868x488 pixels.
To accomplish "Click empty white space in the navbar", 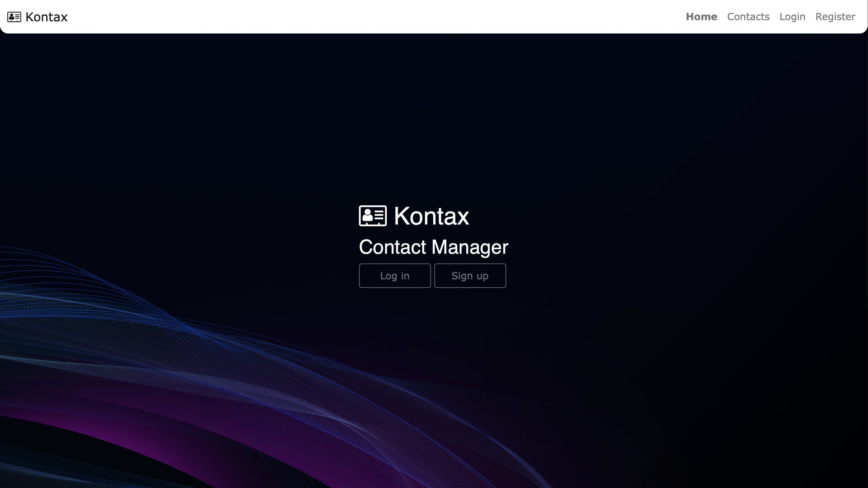I will 371,16.
